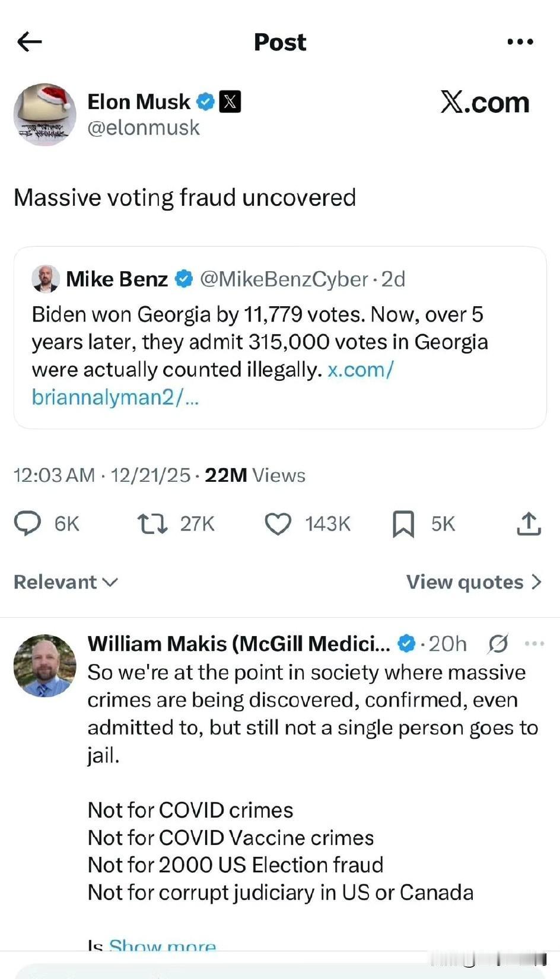
Task: Open the three-dot post options menu
Action: point(520,42)
